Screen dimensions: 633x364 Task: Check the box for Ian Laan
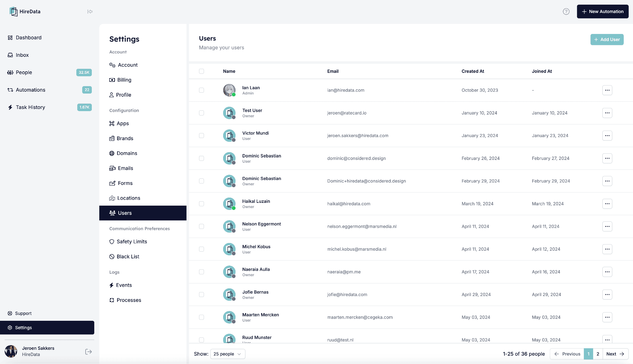point(202,90)
